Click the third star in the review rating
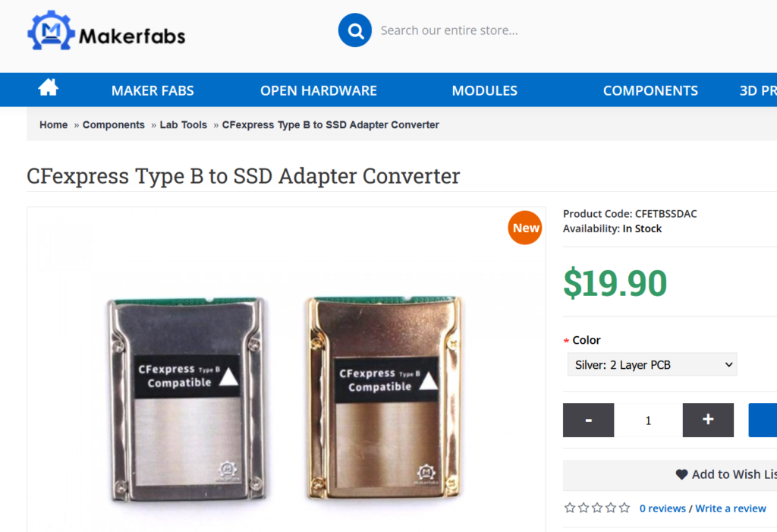This screenshot has height=532, width=777. pyautogui.click(x=596, y=507)
